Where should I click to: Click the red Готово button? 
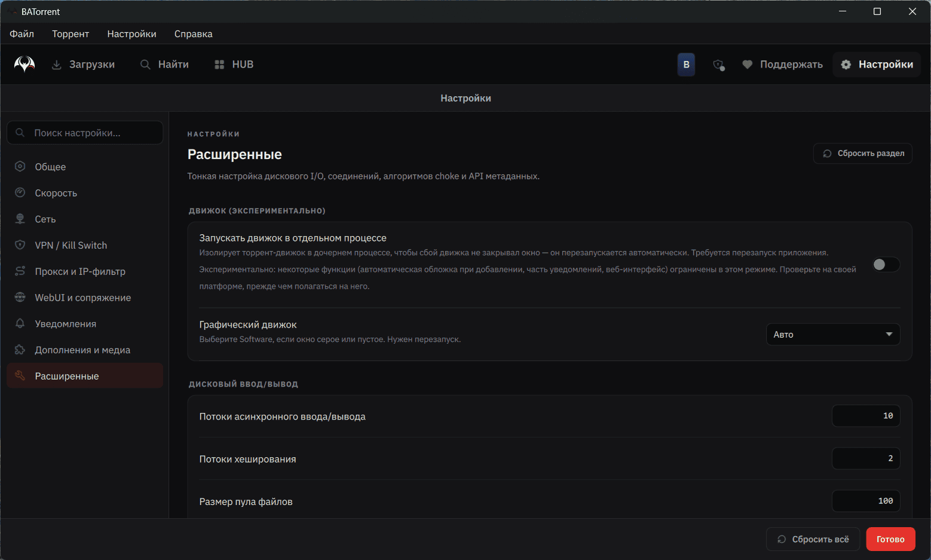coord(890,539)
